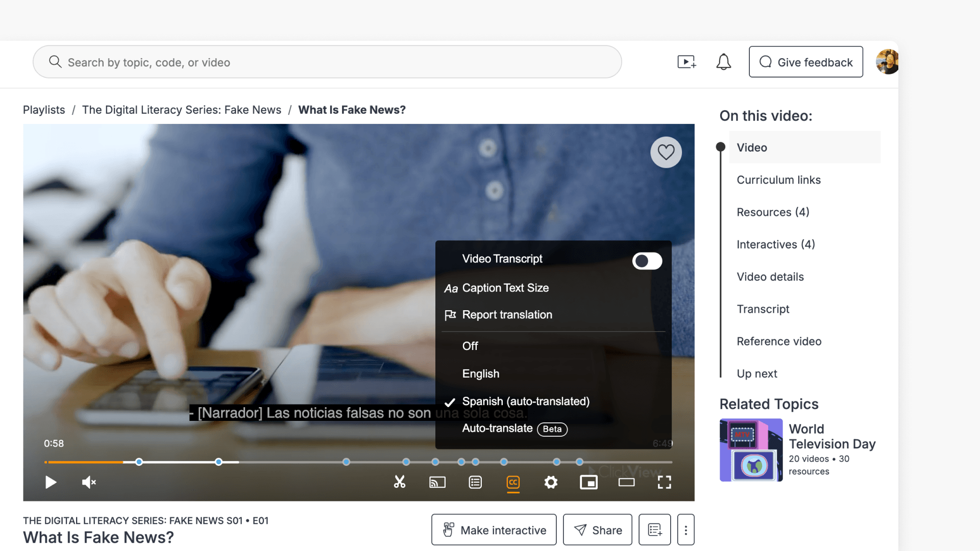Image resolution: width=980 pixels, height=551 pixels.
Task: Jump to Transcript section
Action: pos(763,309)
